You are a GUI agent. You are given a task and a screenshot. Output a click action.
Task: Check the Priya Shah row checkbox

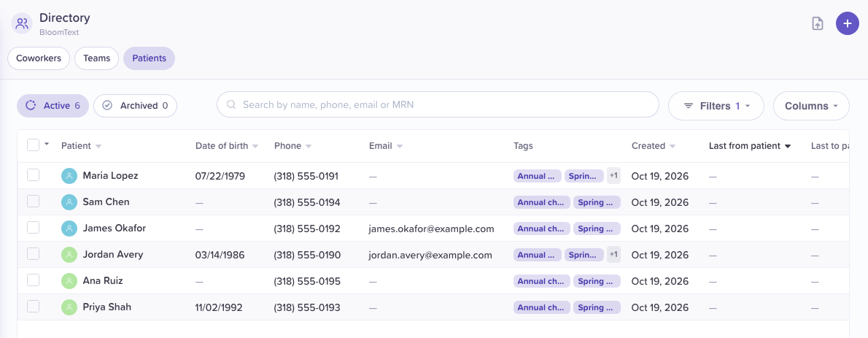tap(34, 306)
